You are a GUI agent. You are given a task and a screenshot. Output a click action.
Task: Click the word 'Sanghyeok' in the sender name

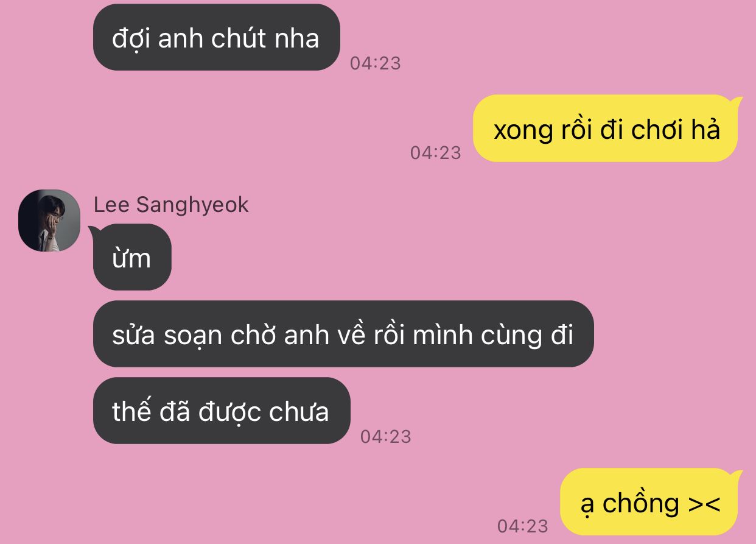click(x=192, y=205)
